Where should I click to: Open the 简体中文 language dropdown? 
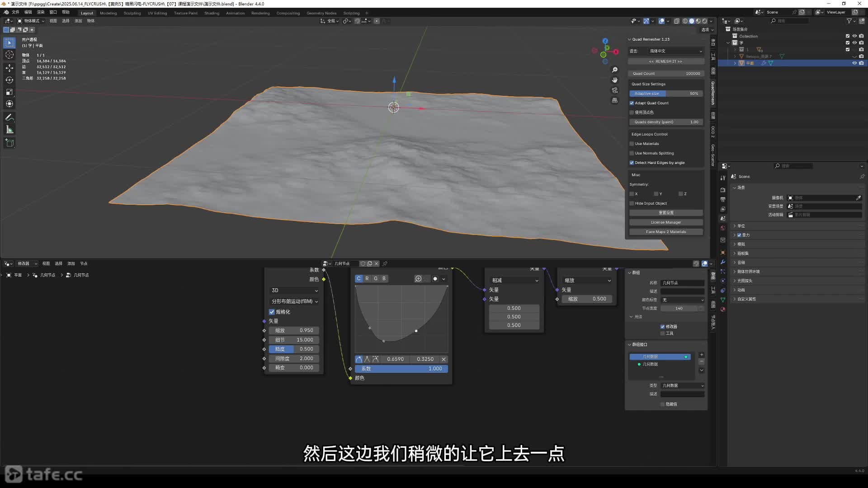(x=675, y=51)
